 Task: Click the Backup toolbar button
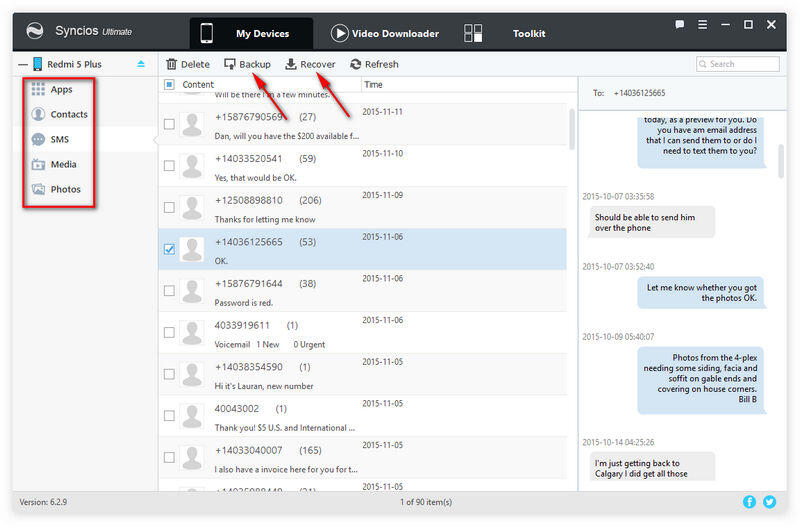pos(247,64)
